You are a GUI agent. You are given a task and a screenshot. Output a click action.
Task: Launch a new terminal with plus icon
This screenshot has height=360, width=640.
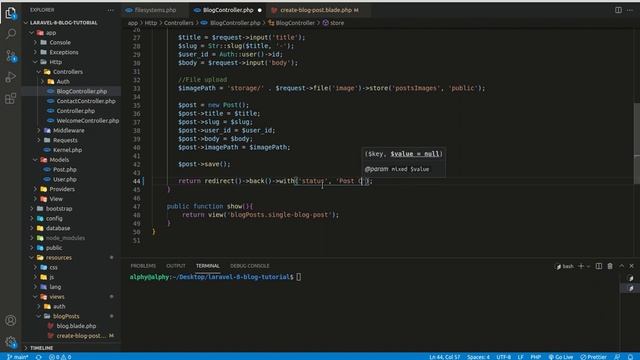tap(581, 266)
